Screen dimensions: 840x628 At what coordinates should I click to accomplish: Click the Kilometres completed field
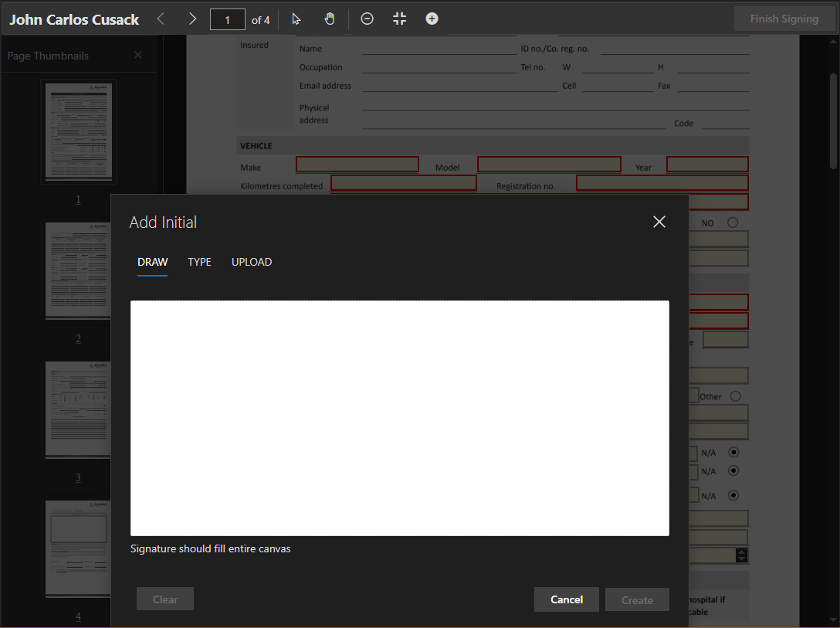pos(403,183)
